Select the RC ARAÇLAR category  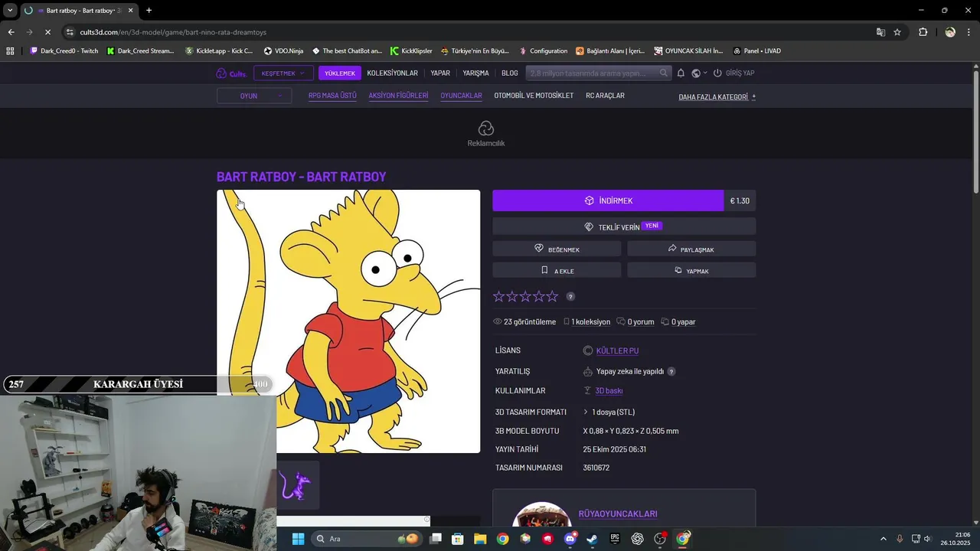point(605,96)
